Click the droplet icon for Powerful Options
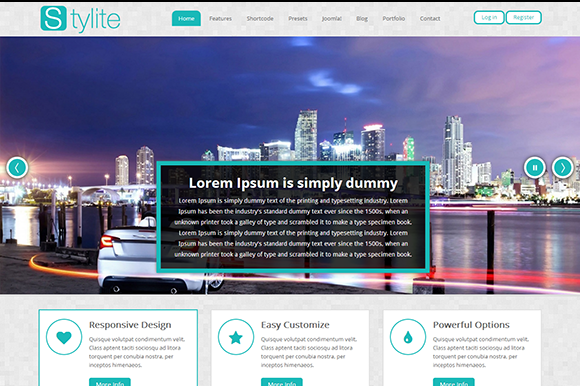Image resolution: width=580 pixels, height=386 pixels. coord(408,337)
